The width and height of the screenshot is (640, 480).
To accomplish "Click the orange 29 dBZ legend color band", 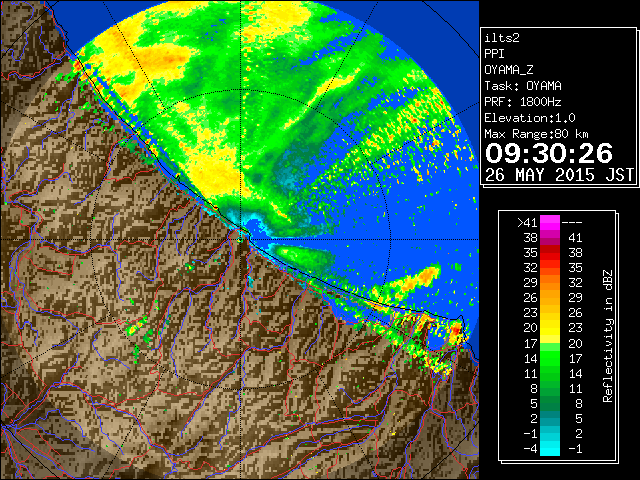I will tap(550, 283).
